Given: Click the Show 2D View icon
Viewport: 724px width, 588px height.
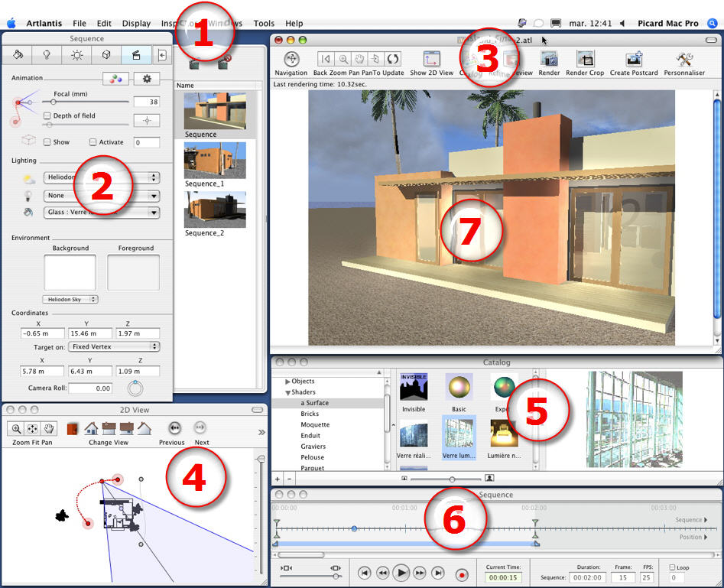Looking at the screenshot, I should (x=431, y=60).
